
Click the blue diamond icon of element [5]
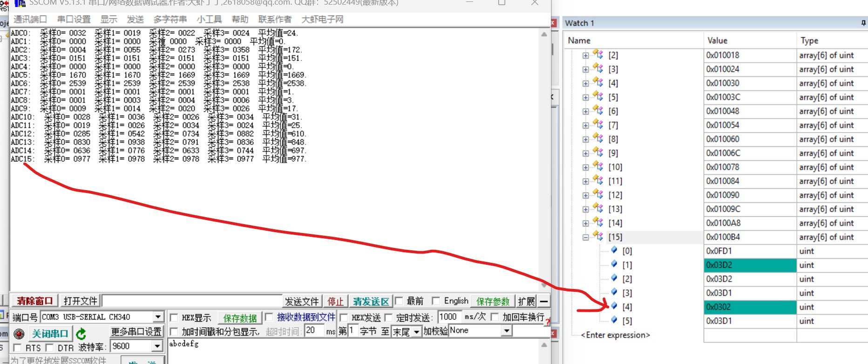(x=614, y=320)
